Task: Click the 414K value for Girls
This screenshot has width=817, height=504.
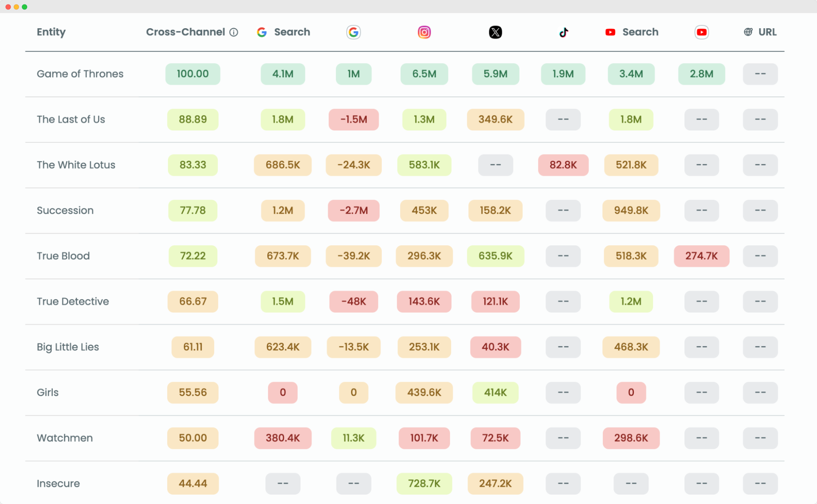Action: click(495, 392)
